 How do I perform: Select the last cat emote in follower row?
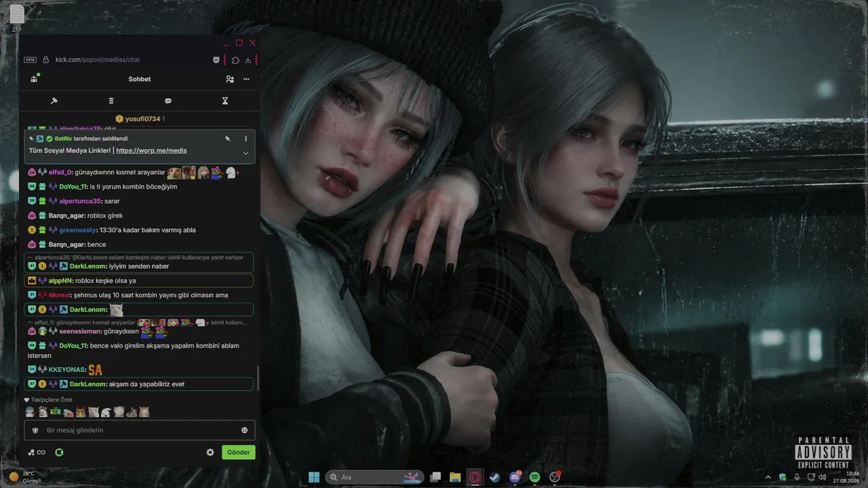point(144,412)
